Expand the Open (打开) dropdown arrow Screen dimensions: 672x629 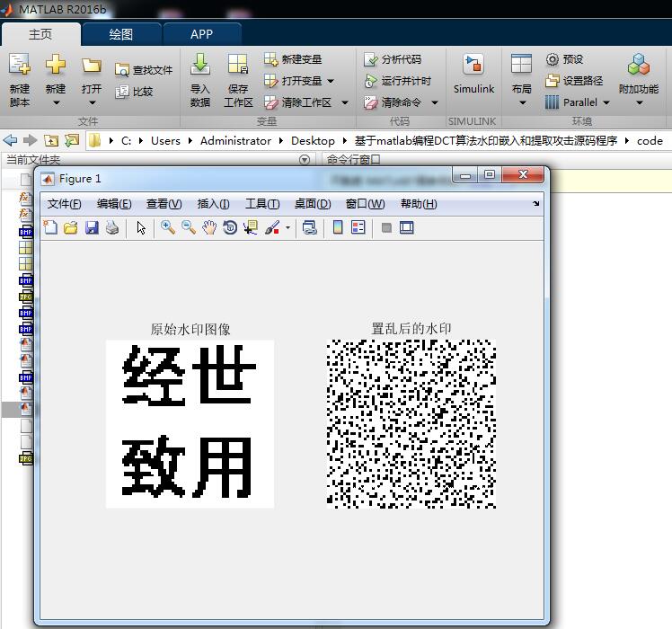pyautogui.click(x=93, y=103)
